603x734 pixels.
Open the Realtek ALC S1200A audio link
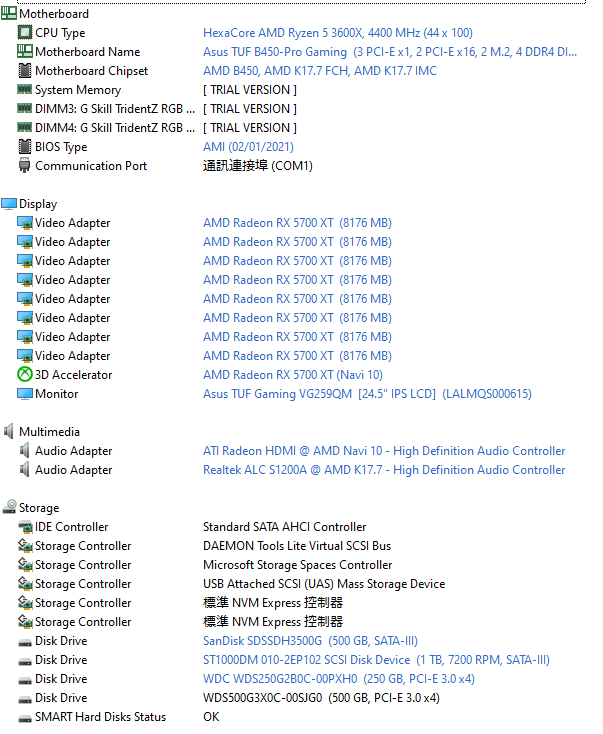384,470
